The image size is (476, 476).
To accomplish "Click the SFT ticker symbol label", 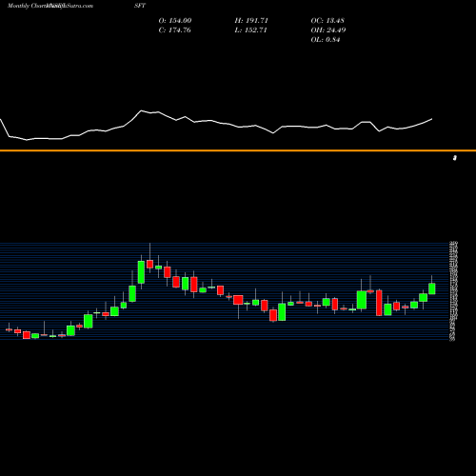I will coord(140,6).
